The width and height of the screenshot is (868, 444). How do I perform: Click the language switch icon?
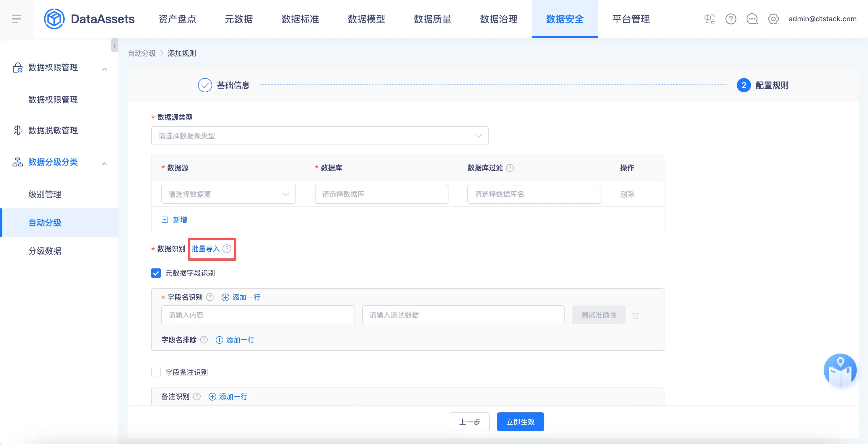(x=709, y=19)
